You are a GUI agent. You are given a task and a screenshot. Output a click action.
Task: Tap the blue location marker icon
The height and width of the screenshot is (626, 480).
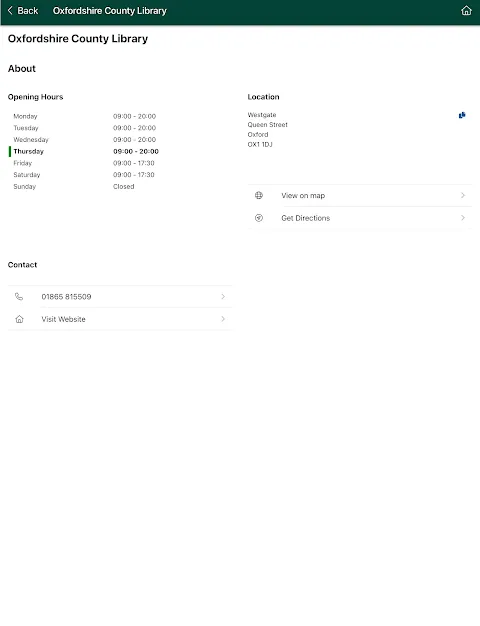click(462, 115)
